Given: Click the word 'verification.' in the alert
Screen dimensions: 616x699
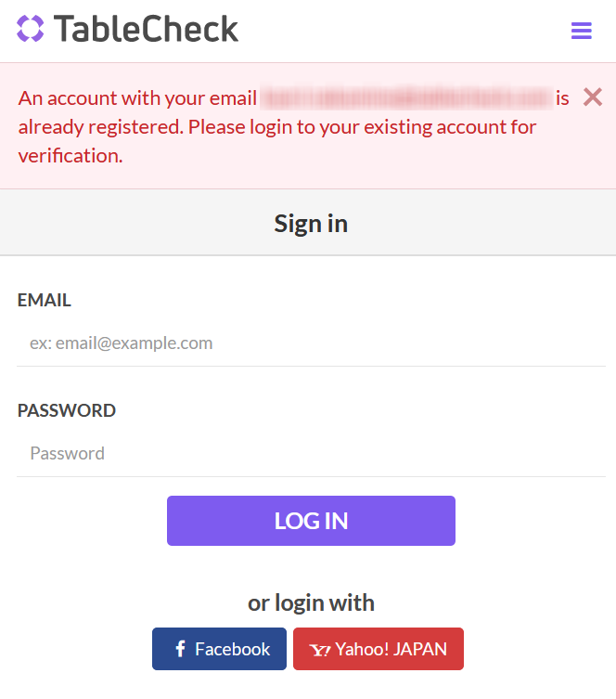Looking at the screenshot, I should pos(71,155).
